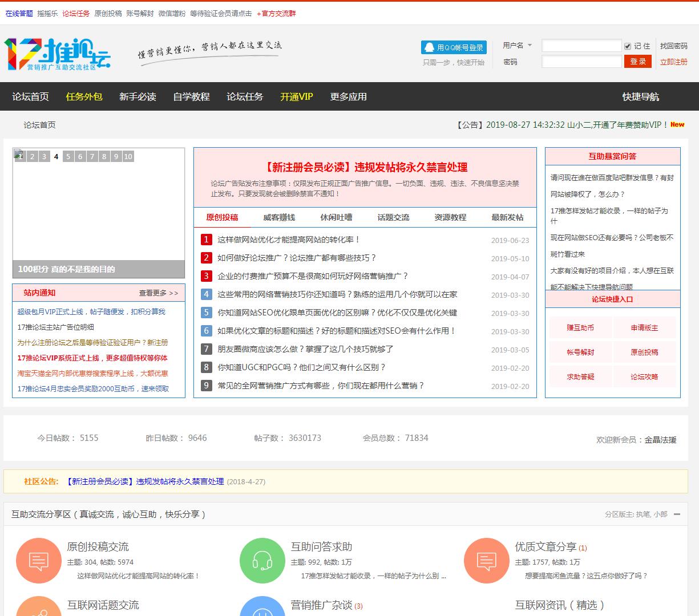The image size is (699, 616).
Task: Select slide number 5 in the slideshow
Action: 68,156
